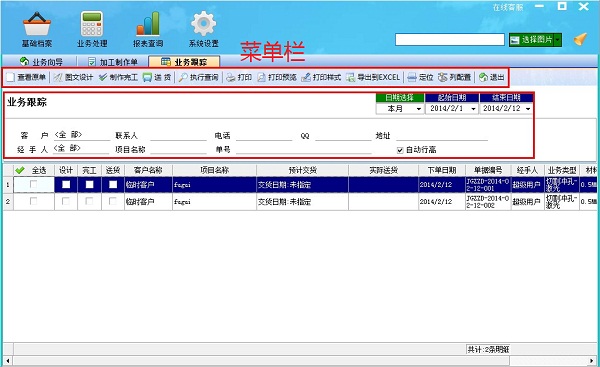Switch to the 业务向导 tab
Image resolution: width=600 pixels, height=367 pixels.
tap(41, 62)
